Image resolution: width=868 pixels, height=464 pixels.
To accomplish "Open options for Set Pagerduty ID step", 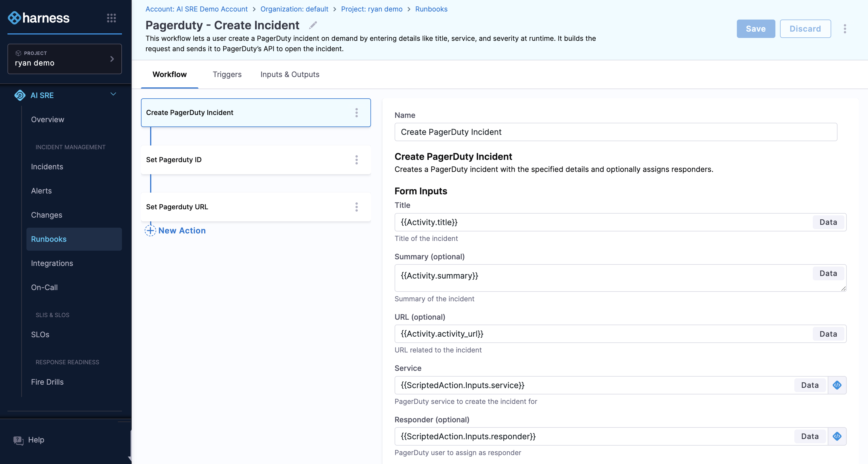I will tap(357, 160).
